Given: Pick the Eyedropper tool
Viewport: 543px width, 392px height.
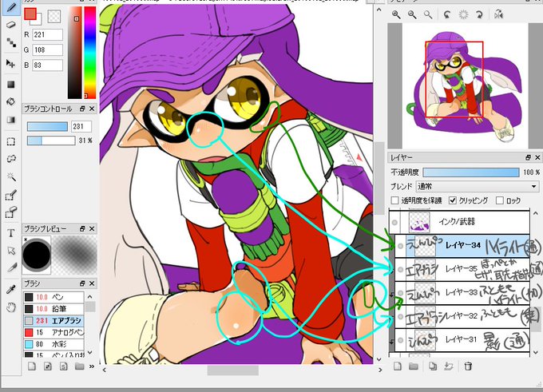Looking at the screenshot, I should pyautogui.click(x=10, y=289).
